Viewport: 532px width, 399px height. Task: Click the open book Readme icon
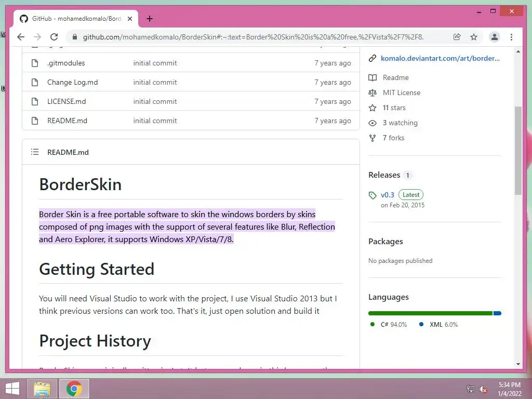pyautogui.click(x=372, y=78)
